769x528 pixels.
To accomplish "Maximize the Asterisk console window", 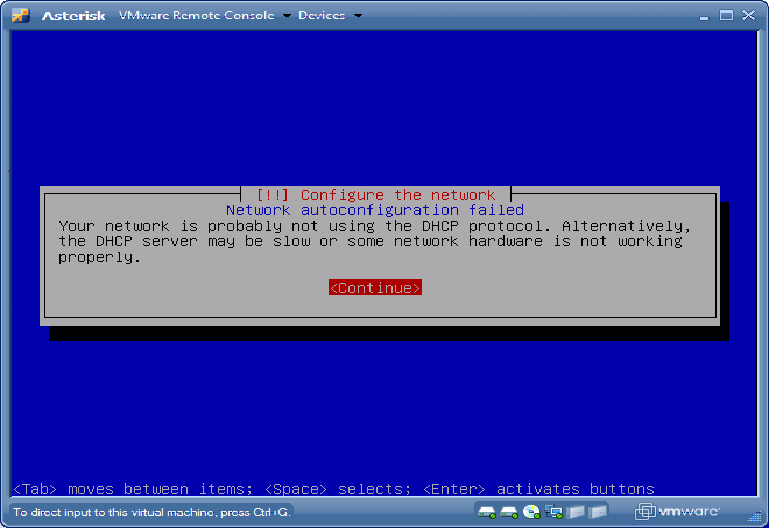I will coord(726,16).
